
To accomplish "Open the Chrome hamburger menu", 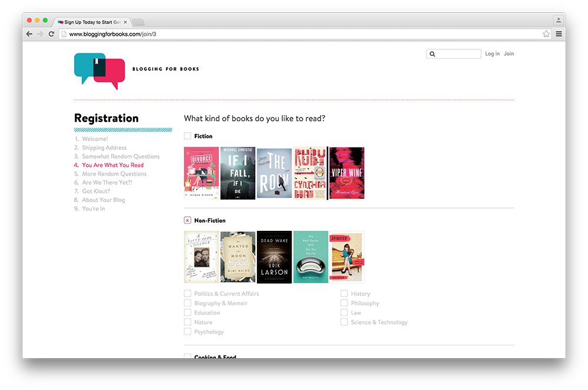I will tap(559, 34).
